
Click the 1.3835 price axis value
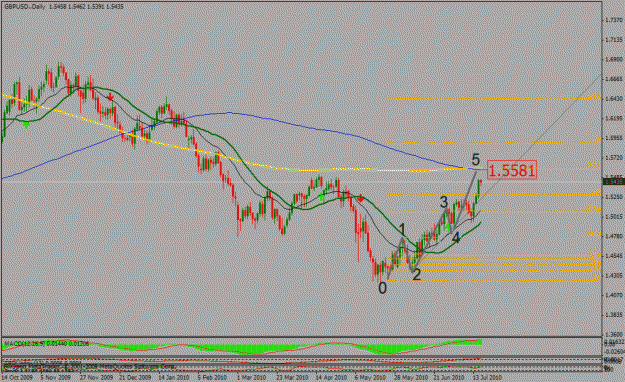(x=614, y=315)
